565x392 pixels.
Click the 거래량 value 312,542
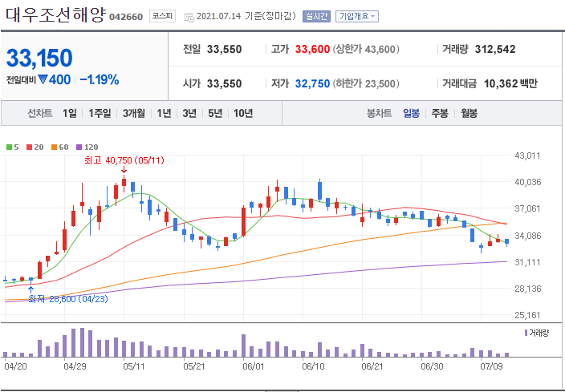click(x=495, y=50)
